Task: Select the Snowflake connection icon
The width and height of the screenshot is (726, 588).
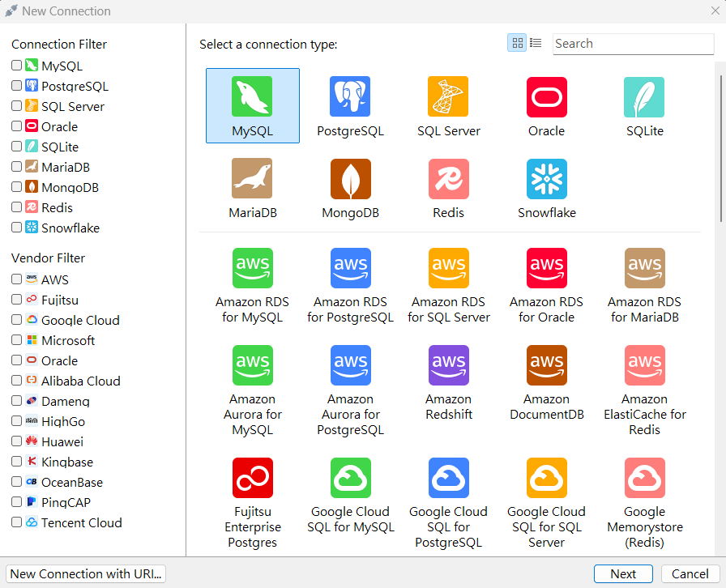Action: point(547,179)
